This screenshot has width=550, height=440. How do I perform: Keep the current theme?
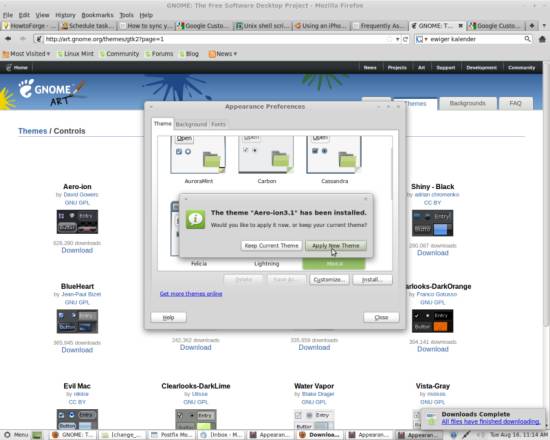[271, 246]
